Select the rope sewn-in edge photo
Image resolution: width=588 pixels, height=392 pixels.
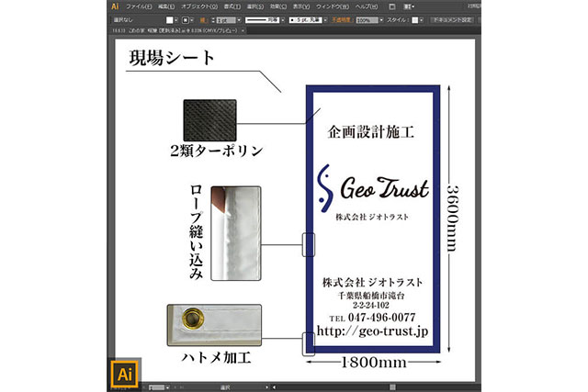236,233
